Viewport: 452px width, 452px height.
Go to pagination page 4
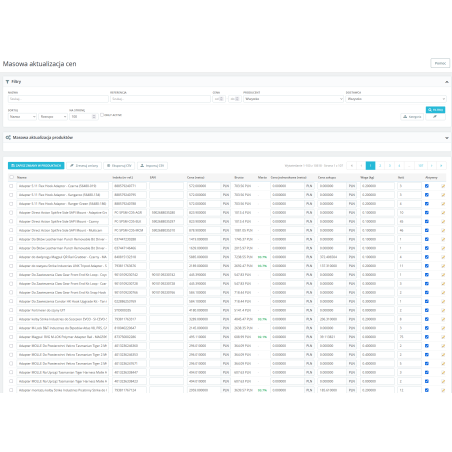[399, 166]
